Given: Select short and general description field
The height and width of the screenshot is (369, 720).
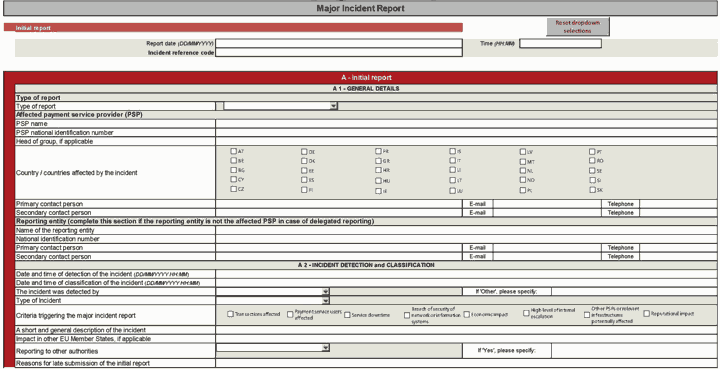Looking at the screenshot, I should point(466,330).
